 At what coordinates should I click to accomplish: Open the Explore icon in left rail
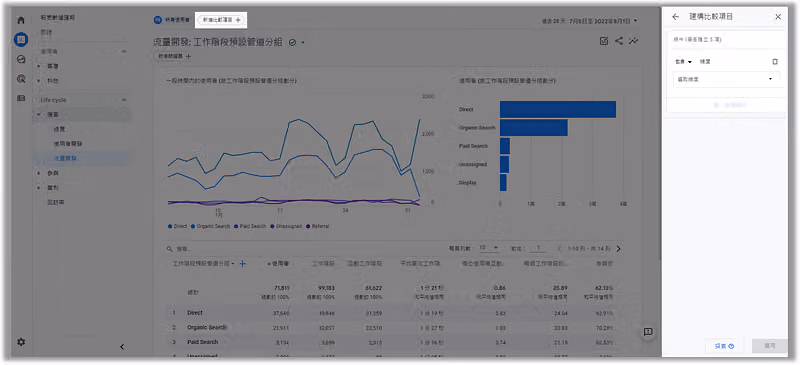(x=21, y=59)
